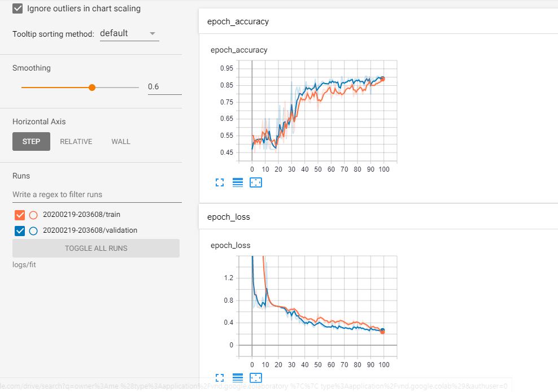Click TOGGLE ALL RUNS button
Screen dimensions: 558x392
pyautogui.click(x=95, y=248)
